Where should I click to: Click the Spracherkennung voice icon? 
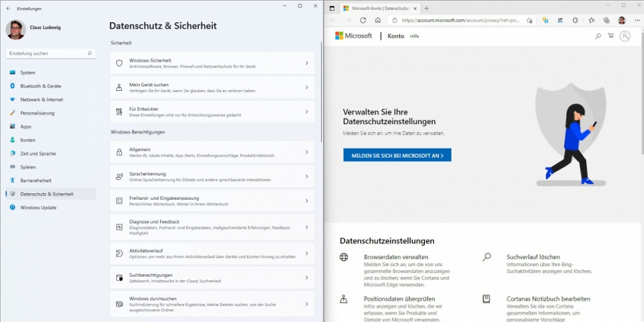click(119, 176)
